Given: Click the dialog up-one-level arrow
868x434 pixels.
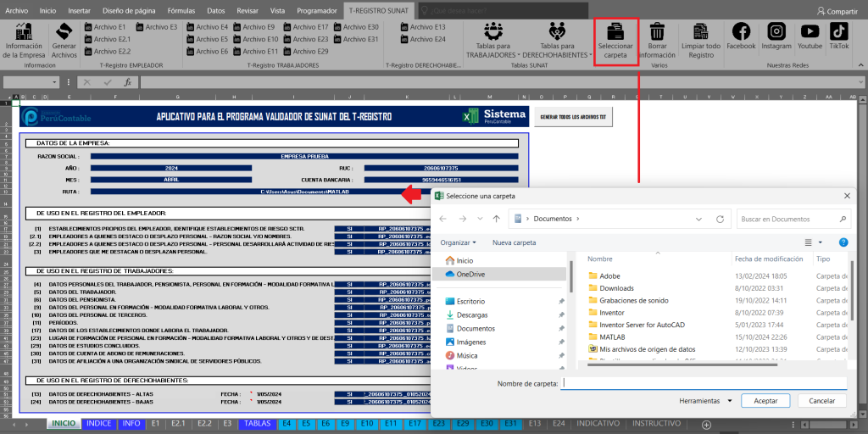Looking at the screenshot, I should click(497, 219).
